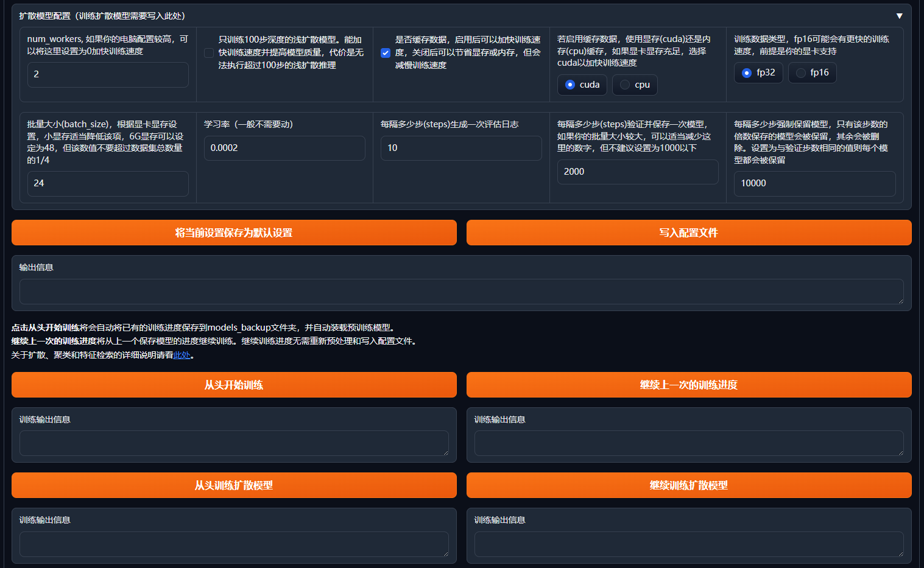Uncheck the 是否缓存数据 checkbox

click(x=386, y=53)
